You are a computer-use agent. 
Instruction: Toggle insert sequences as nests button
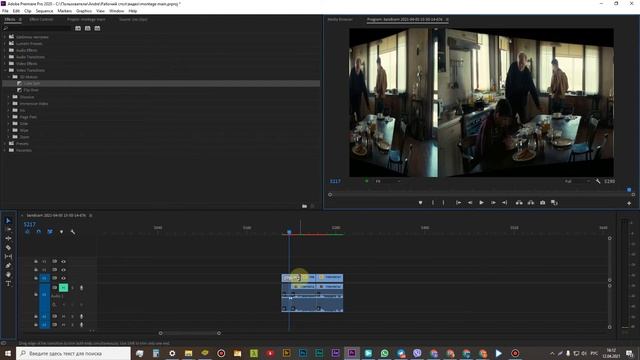point(27,232)
